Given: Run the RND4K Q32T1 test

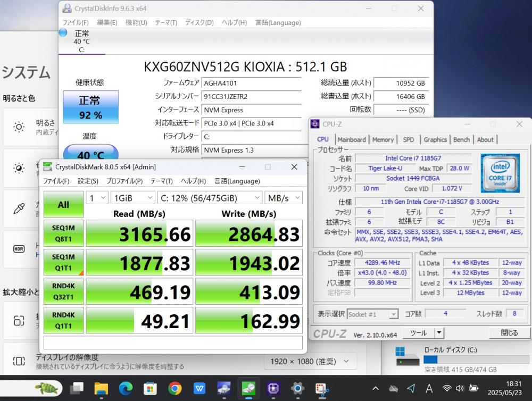Looking at the screenshot, I should [63, 291].
